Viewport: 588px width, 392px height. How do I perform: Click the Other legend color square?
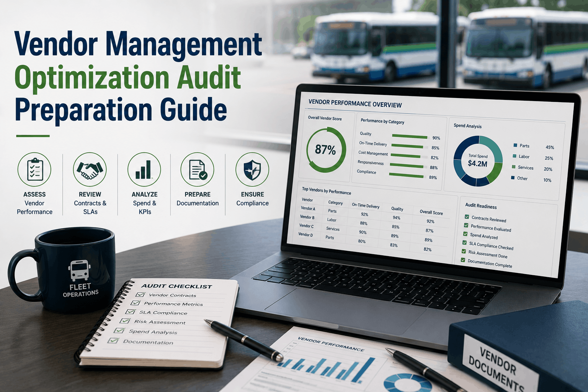click(x=513, y=178)
